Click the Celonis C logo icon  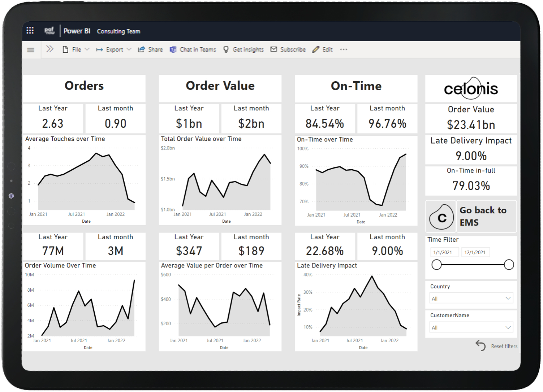(441, 217)
